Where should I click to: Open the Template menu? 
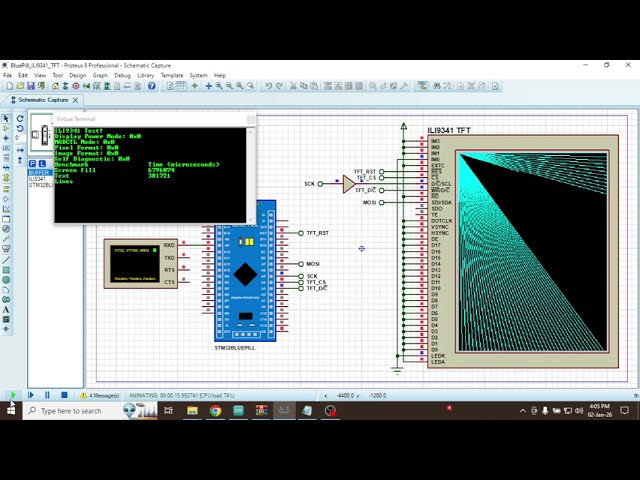point(172,75)
